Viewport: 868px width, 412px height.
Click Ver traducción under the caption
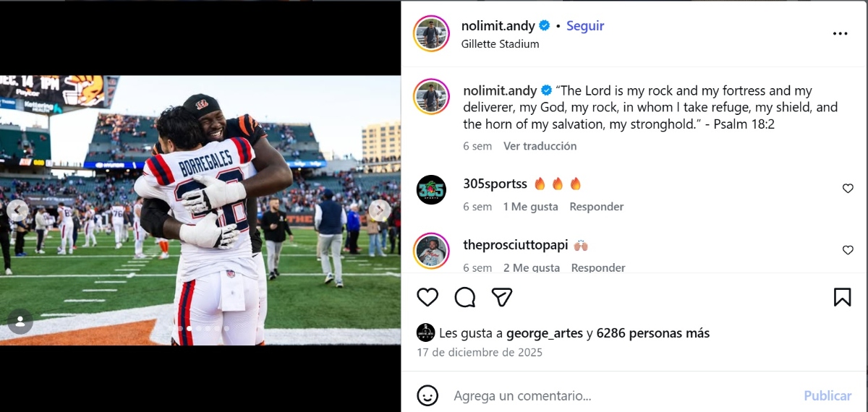point(540,146)
